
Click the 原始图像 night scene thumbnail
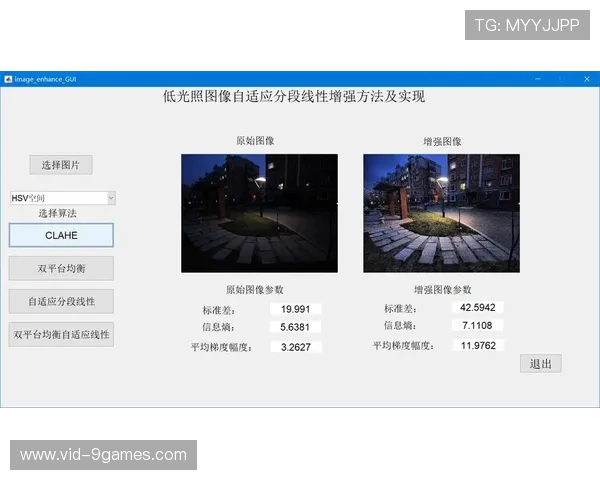(x=259, y=213)
